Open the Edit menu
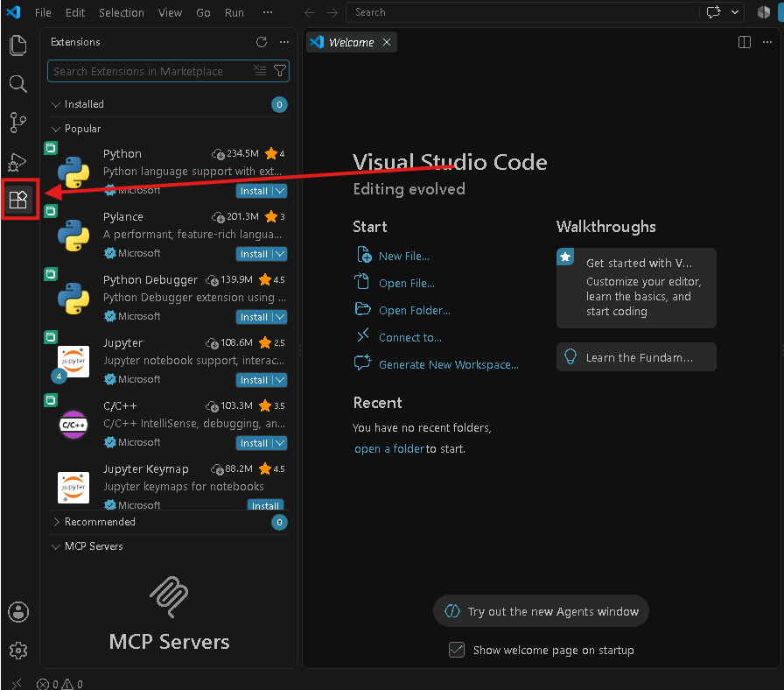The image size is (784, 690). tap(75, 12)
